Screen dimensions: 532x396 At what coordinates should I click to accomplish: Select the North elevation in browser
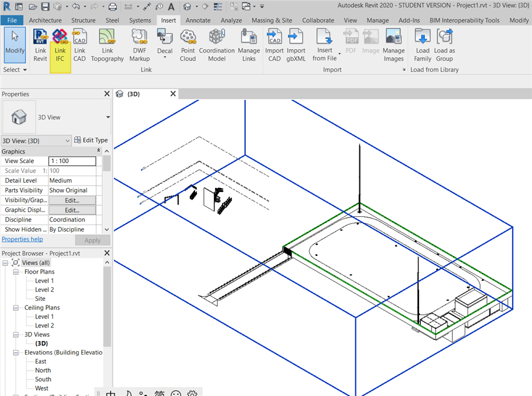point(43,370)
